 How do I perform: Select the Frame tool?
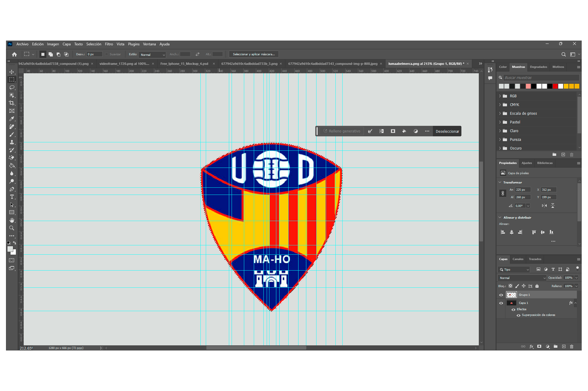click(12, 111)
